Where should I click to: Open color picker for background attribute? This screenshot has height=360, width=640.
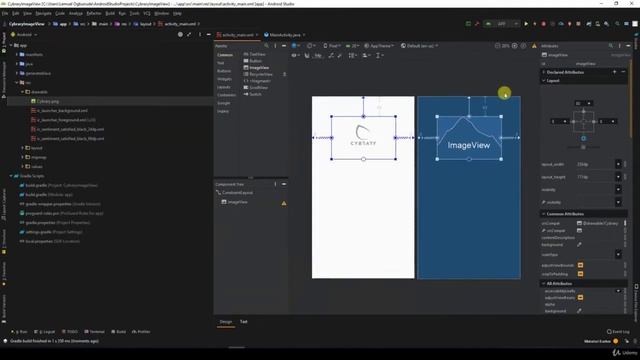coord(579,244)
